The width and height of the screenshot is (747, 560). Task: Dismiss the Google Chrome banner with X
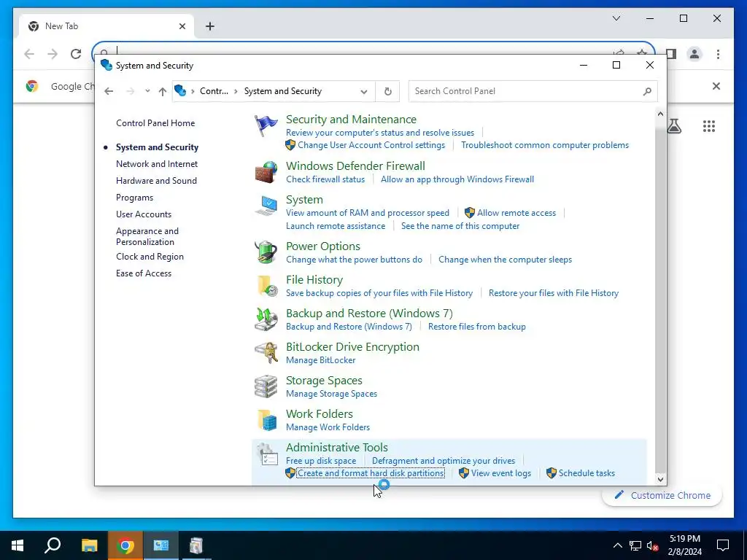[x=716, y=86]
